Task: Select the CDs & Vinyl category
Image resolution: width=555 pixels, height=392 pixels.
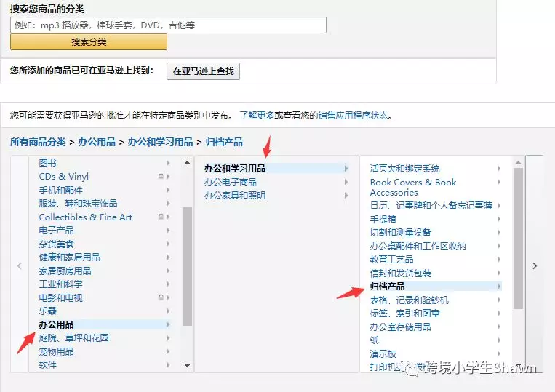Action: [64, 177]
